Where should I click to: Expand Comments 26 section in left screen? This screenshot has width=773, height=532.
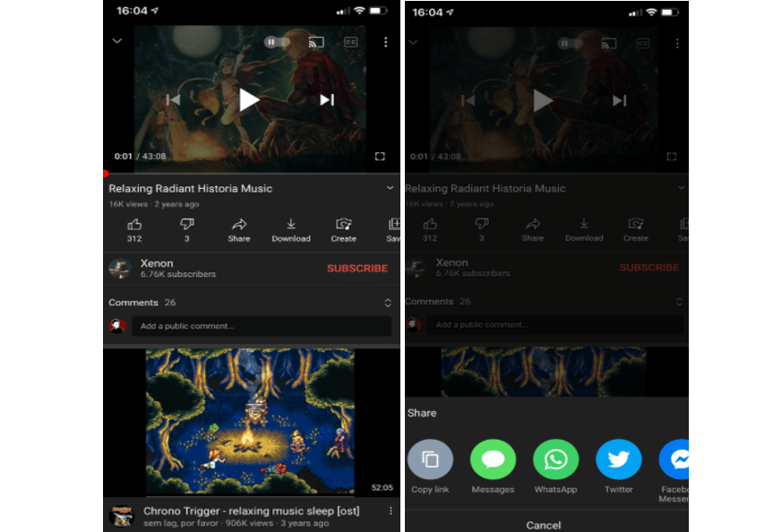pyautogui.click(x=388, y=303)
